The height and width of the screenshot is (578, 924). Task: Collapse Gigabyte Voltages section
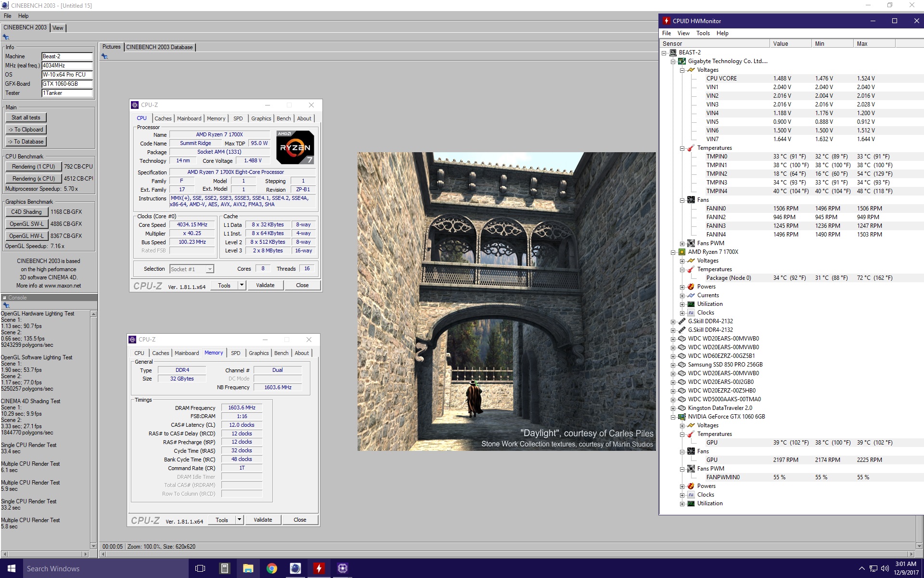682,70
